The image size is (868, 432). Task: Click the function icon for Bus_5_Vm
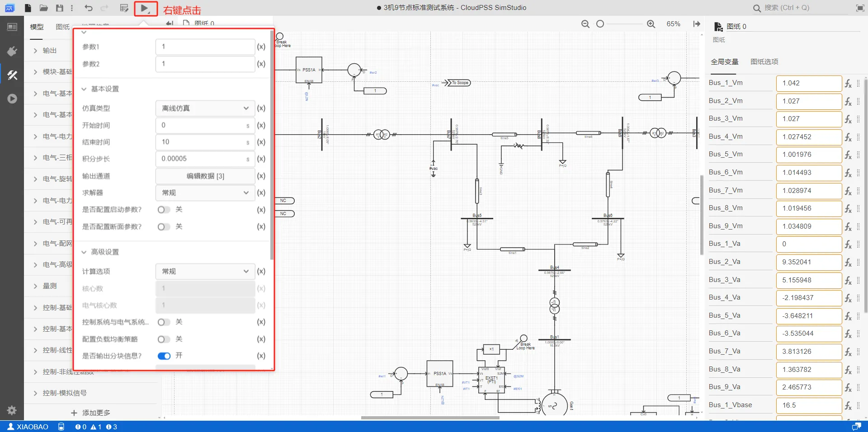pos(848,155)
